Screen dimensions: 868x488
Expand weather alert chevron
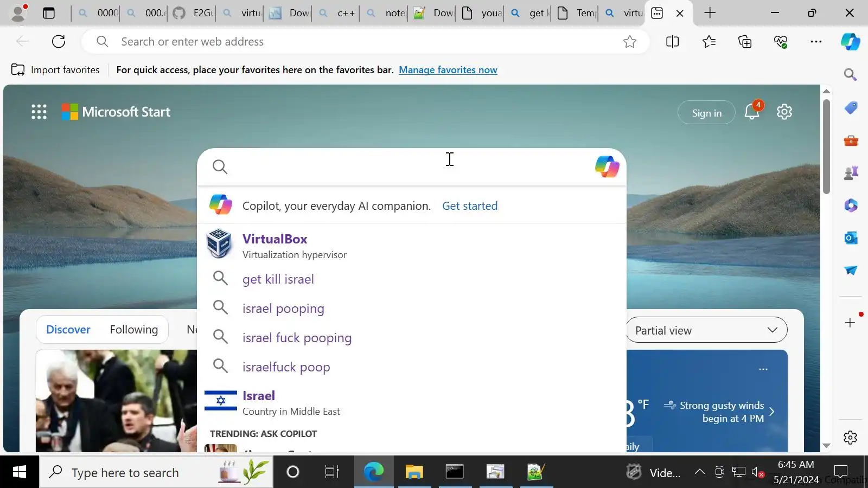[771, 412]
